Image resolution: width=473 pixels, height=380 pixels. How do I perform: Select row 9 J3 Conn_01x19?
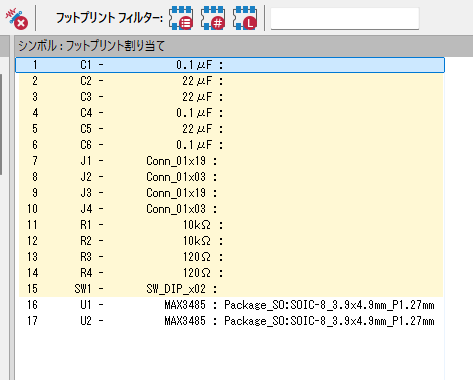tap(230, 193)
